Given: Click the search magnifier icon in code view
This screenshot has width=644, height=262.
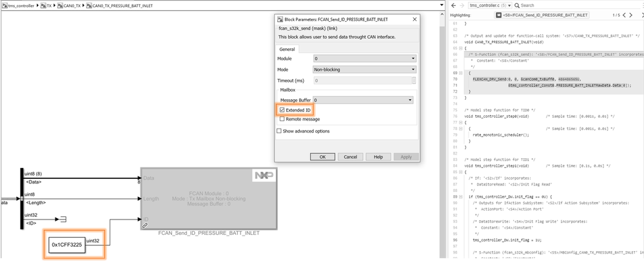Looking at the screenshot, I should click(517, 5).
